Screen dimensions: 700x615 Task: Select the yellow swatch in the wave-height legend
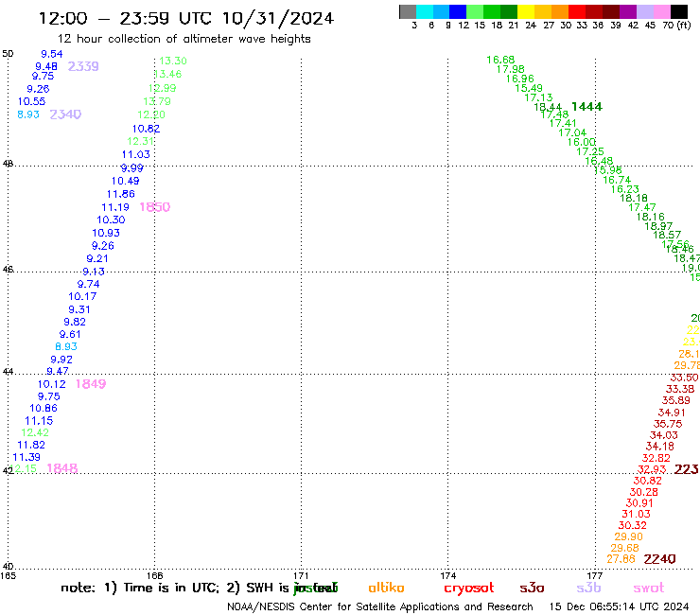[525, 11]
